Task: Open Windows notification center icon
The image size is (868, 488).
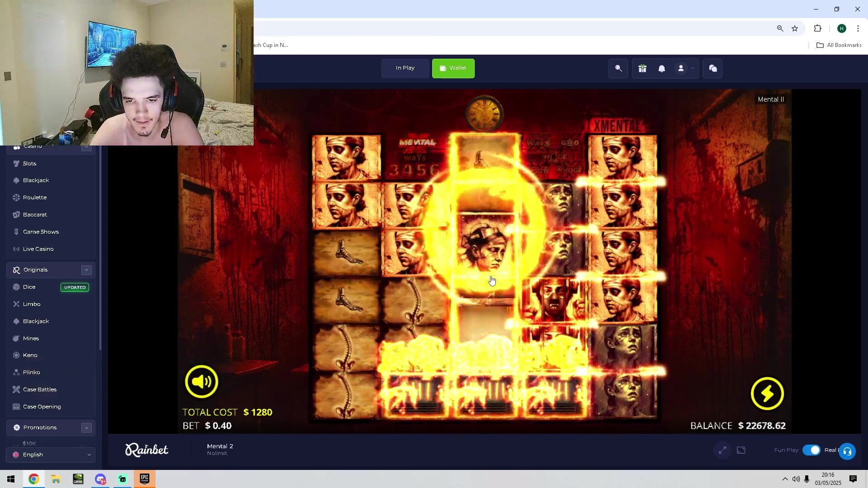Action: [853, 479]
